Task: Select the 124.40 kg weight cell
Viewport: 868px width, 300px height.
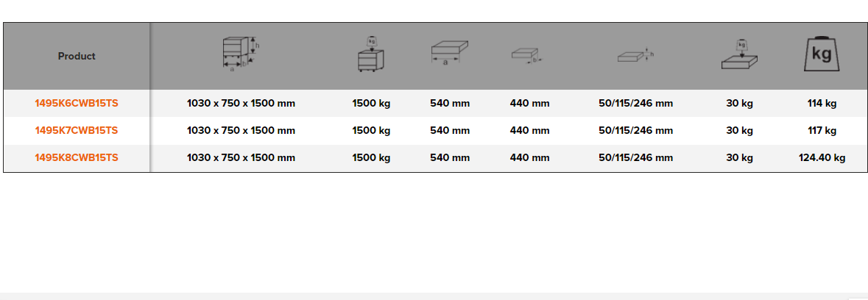Action: click(822, 157)
